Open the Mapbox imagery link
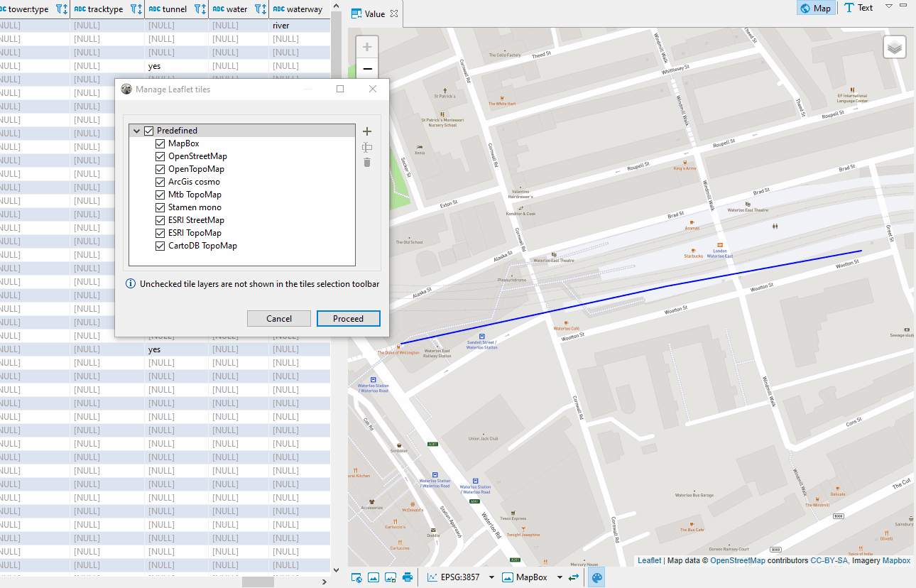The height and width of the screenshot is (588, 916). pos(896,560)
